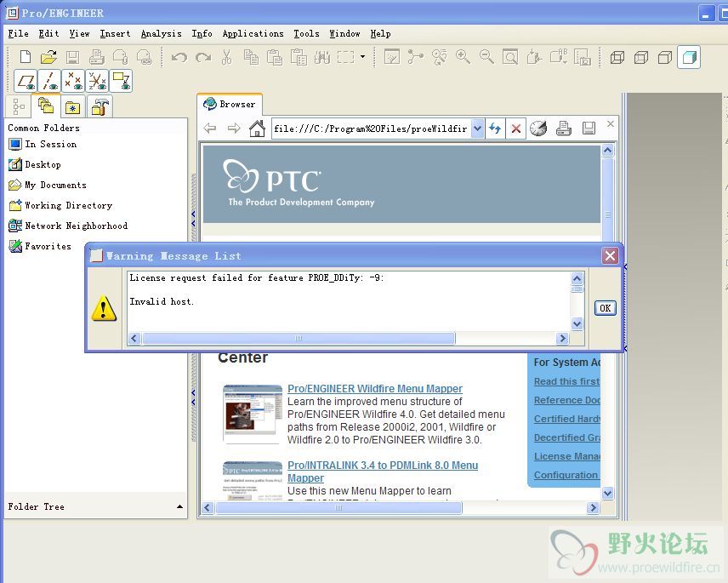Open the Edit menu

pos(48,33)
